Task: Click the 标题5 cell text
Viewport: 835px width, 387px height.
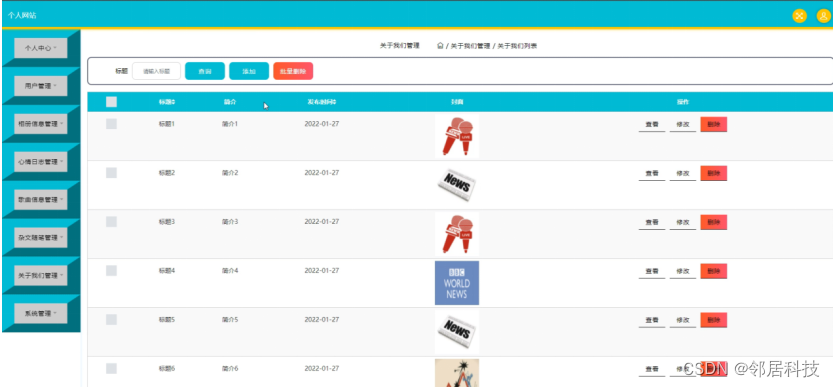Action: point(167,320)
